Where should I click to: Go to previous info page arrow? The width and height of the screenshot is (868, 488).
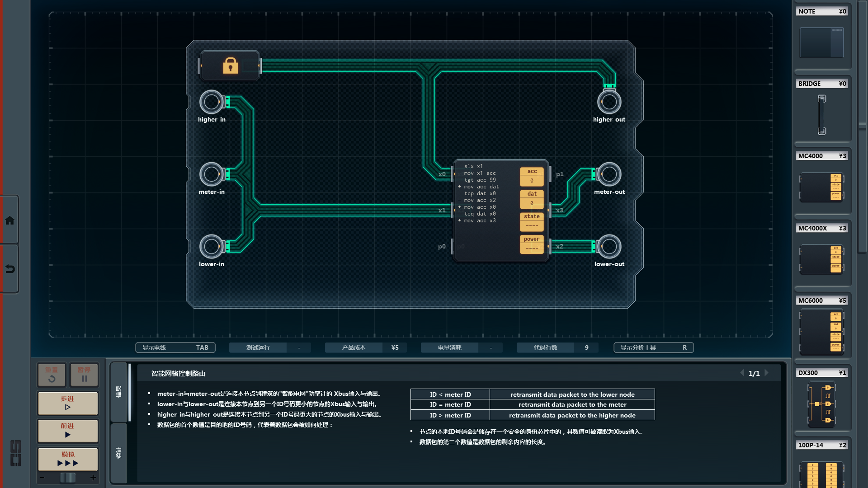tap(742, 373)
